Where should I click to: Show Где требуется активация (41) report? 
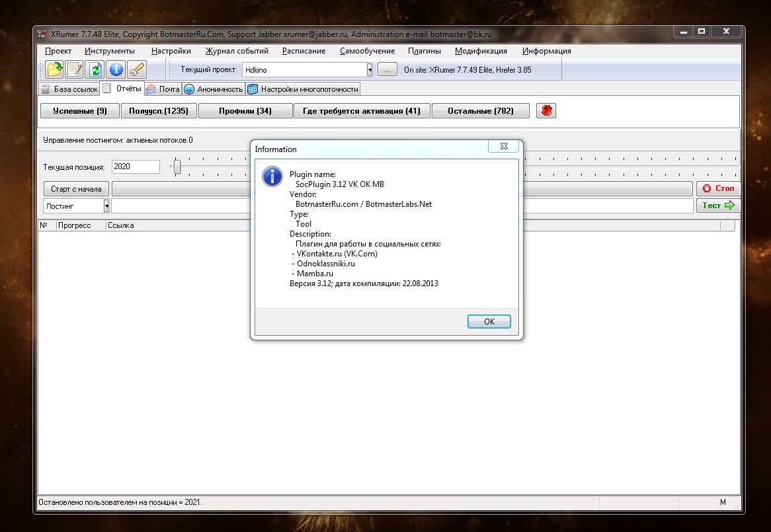coord(362,110)
